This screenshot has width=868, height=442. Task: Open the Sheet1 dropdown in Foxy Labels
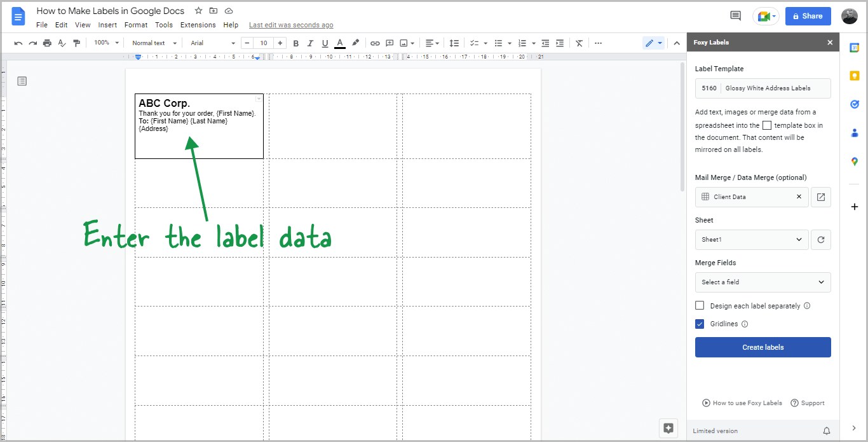pos(751,239)
